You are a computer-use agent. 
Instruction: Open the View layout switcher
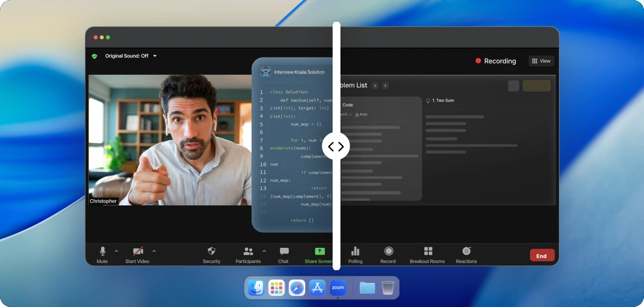coord(541,61)
